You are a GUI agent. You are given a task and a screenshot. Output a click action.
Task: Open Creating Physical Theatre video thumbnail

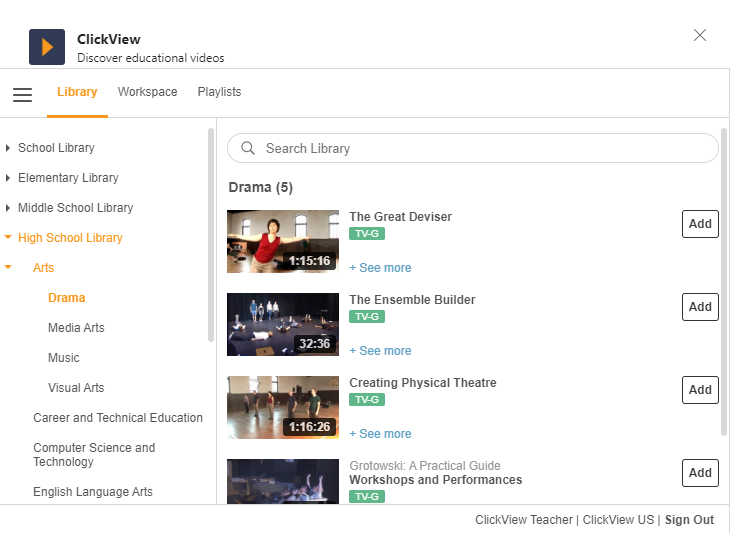[x=283, y=407]
